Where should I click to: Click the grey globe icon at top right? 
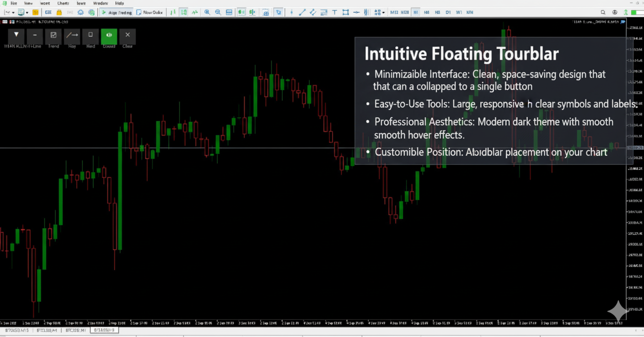coord(614,12)
